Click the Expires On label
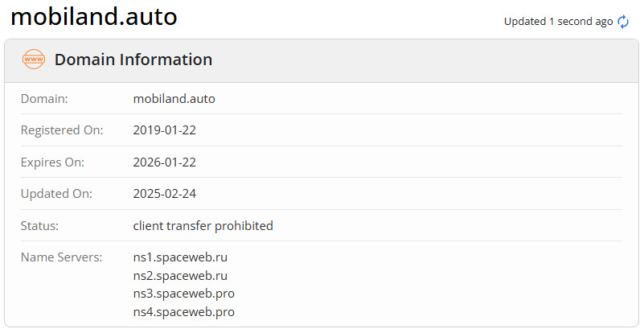Viewport: 644px width, 333px height. pyautogui.click(x=52, y=162)
